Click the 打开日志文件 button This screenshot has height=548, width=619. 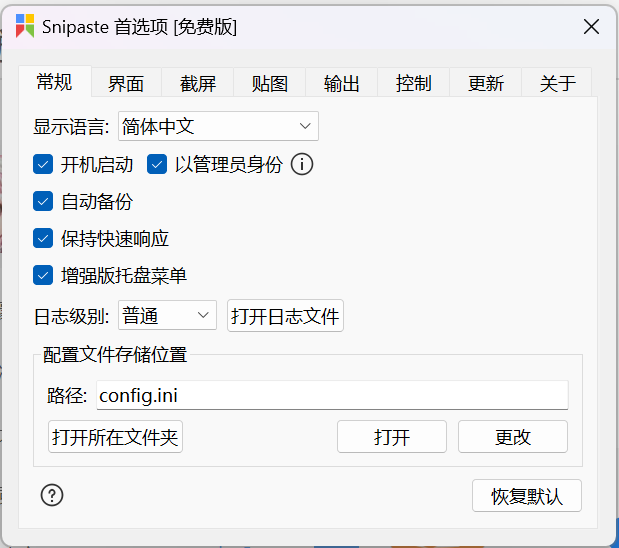(285, 315)
